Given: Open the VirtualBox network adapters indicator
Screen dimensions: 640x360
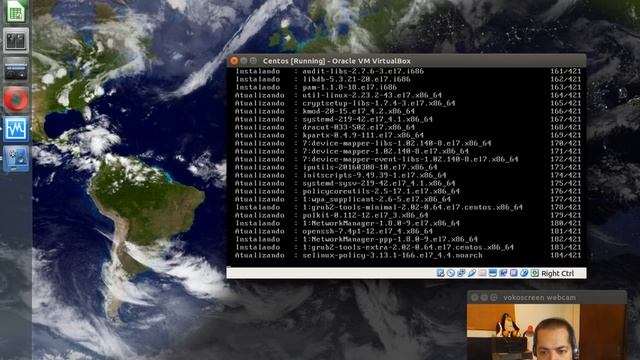Looking at the screenshot, I should point(461,273).
